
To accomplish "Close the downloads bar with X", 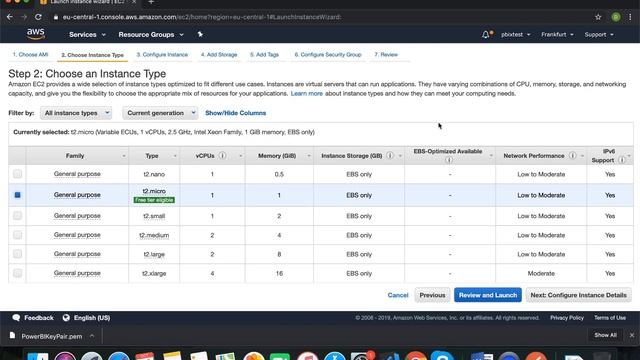I will 632,335.
